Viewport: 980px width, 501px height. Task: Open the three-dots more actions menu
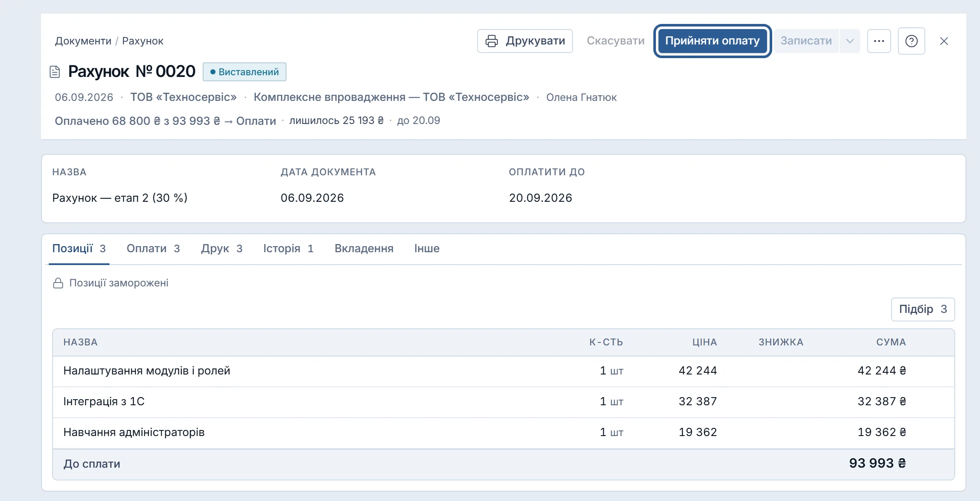(879, 41)
